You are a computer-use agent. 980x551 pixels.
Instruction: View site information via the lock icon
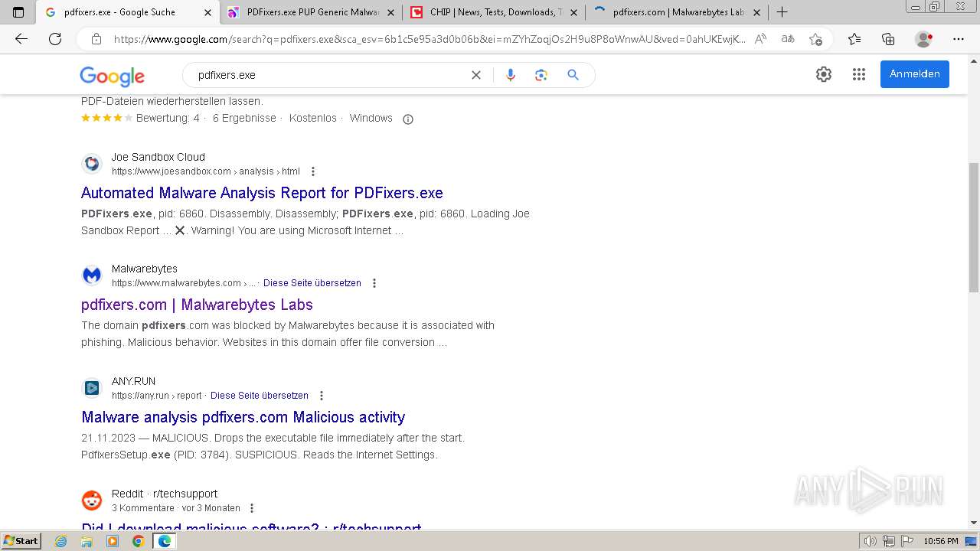(x=96, y=39)
